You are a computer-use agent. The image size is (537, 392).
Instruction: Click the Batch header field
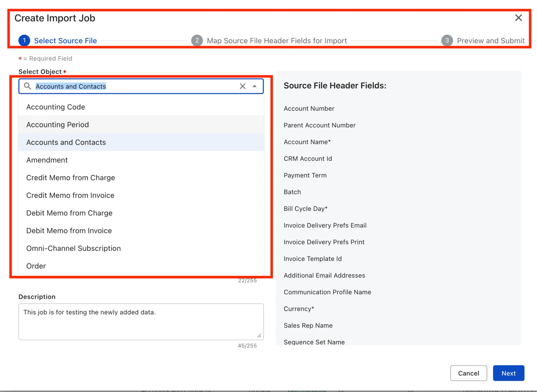point(292,192)
